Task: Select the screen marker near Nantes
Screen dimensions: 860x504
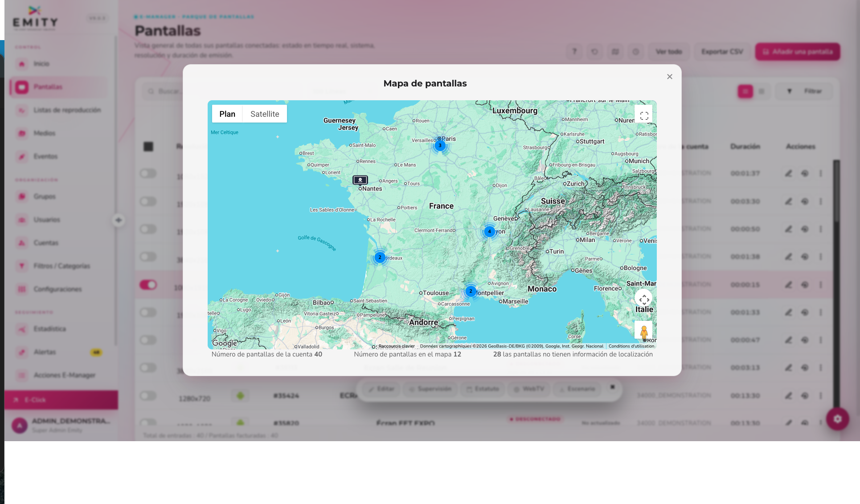Action: (360, 180)
